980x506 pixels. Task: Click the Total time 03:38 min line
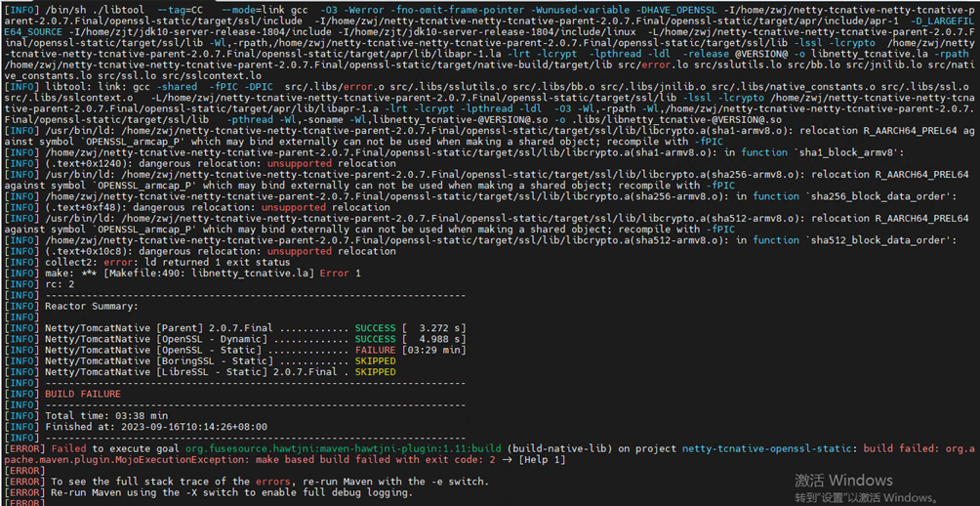pos(107,416)
